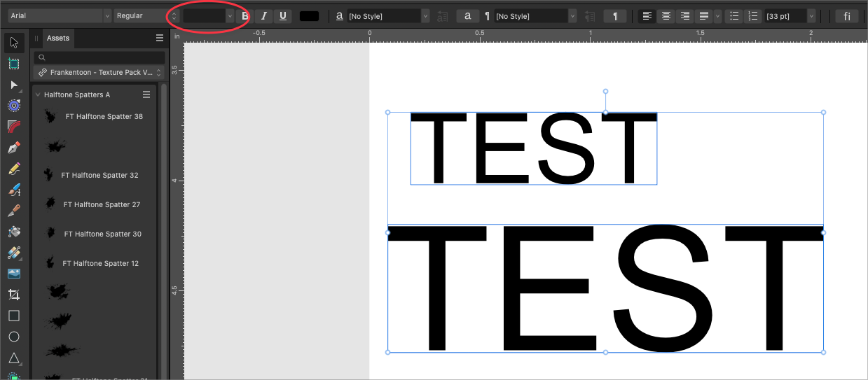
Task: Switch to the Assets tab
Action: pyautogui.click(x=58, y=38)
